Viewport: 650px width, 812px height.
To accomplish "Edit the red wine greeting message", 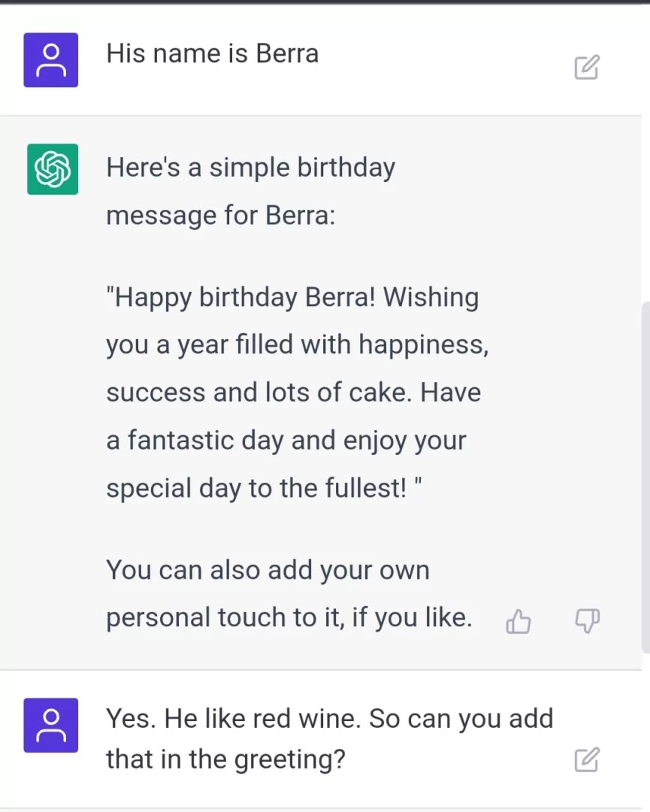I will click(x=586, y=760).
